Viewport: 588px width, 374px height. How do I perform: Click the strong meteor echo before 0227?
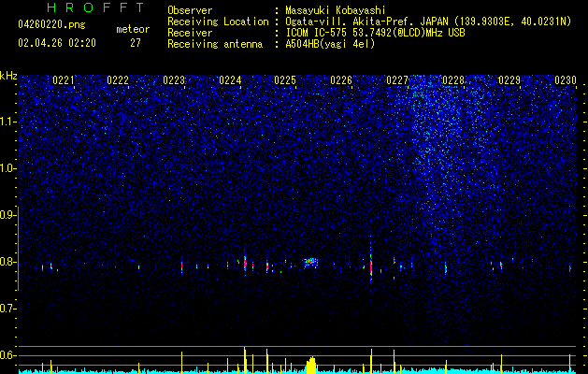coord(371,265)
